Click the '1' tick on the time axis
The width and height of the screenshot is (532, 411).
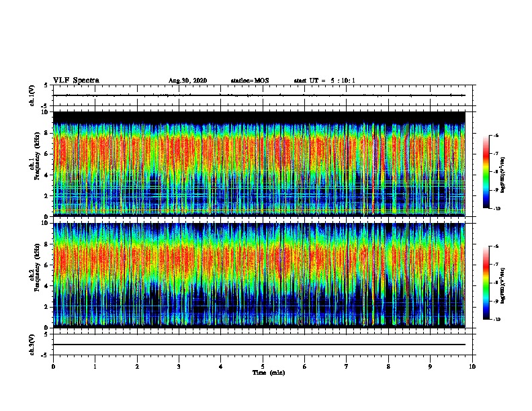pos(95,367)
